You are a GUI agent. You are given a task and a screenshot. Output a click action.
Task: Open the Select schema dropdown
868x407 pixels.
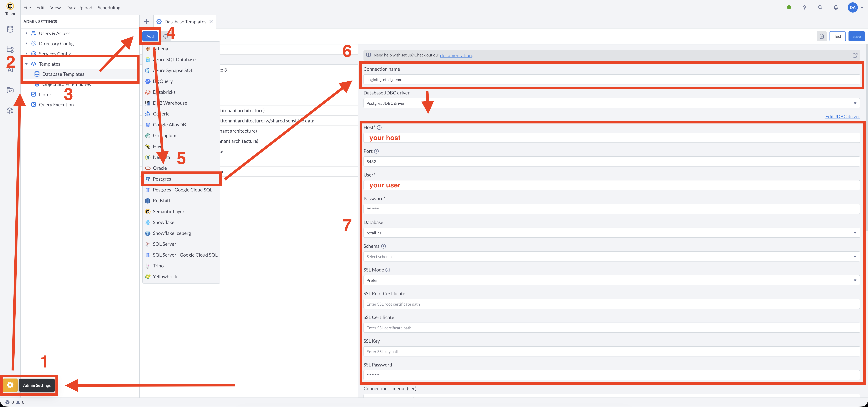click(611, 257)
